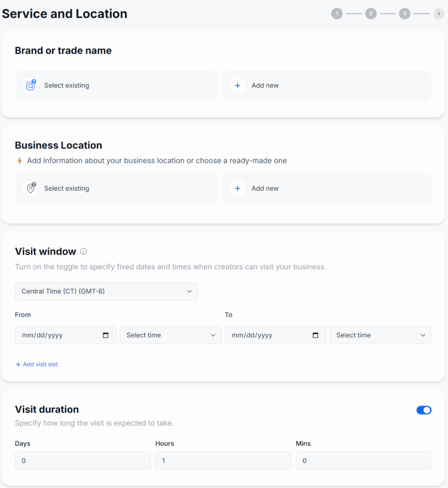Click the location pin icon beside Select existing
448x488 pixels.
pyautogui.click(x=30, y=188)
